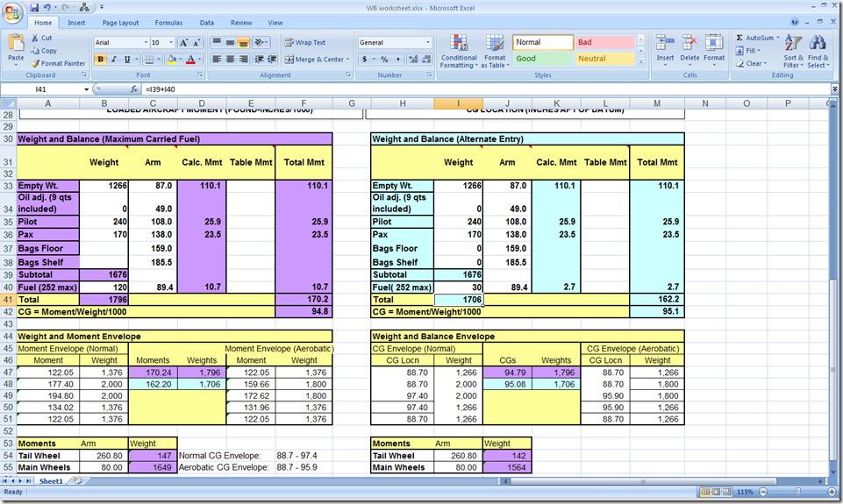Switch to the Page Layout ribbon tab

120,23
